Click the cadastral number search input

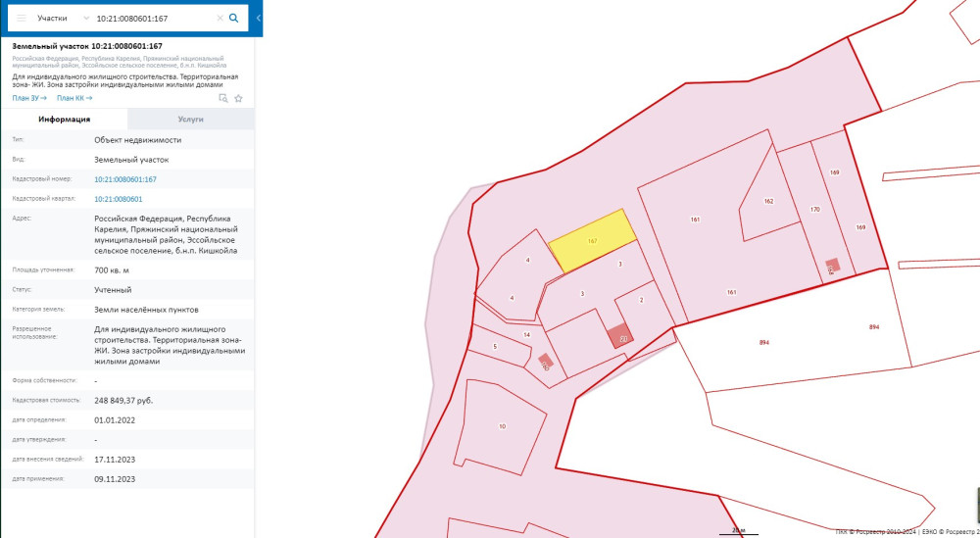152,19
